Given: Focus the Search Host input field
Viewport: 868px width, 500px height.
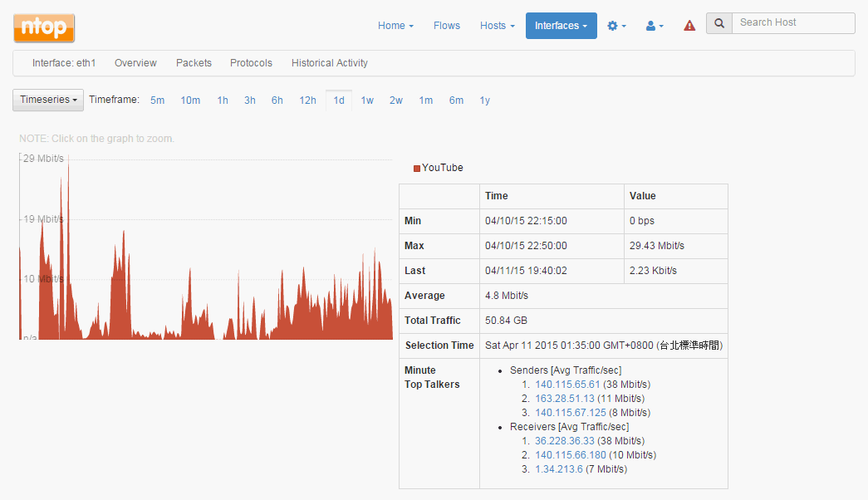Looking at the screenshot, I should click(x=793, y=23).
